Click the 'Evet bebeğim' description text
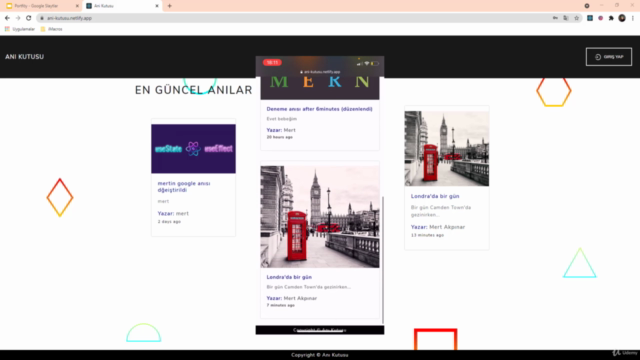Screen dimensions: 640x360 (x=282, y=119)
